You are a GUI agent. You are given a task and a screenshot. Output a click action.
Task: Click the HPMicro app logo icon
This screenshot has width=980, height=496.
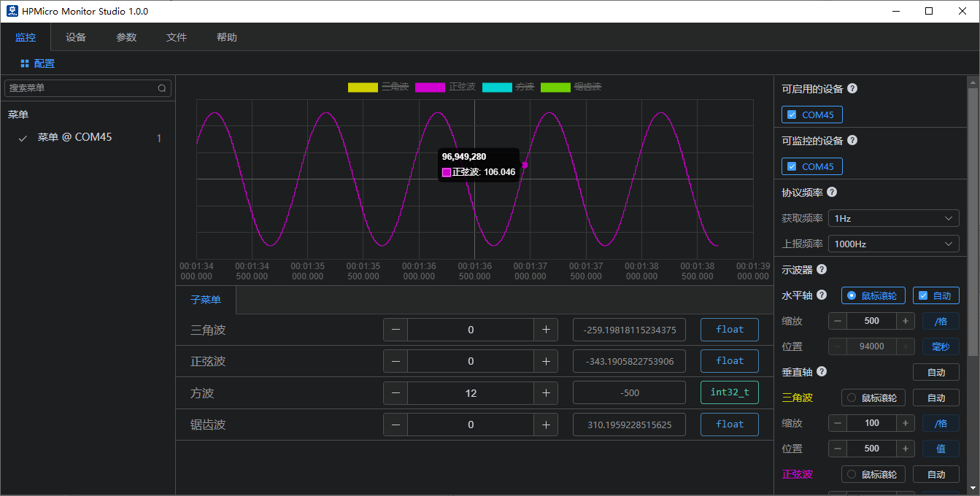(11, 11)
